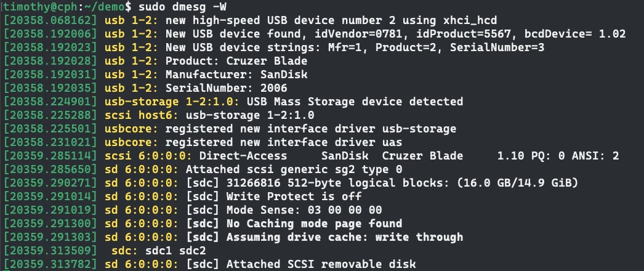Viewport: 644px width, 271px height.
Task: Click the 'scsi host6:' yellow label
Action: click(x=142, y=115)
